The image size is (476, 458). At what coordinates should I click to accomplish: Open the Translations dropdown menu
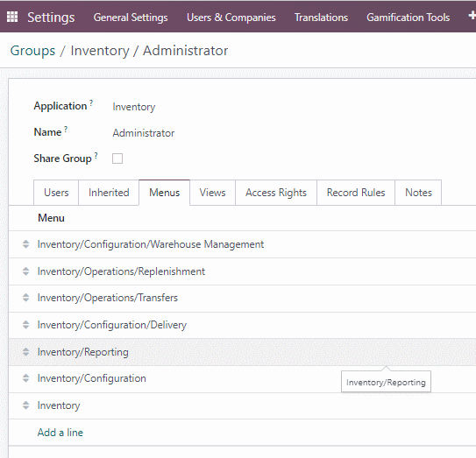tap(321, 18)
